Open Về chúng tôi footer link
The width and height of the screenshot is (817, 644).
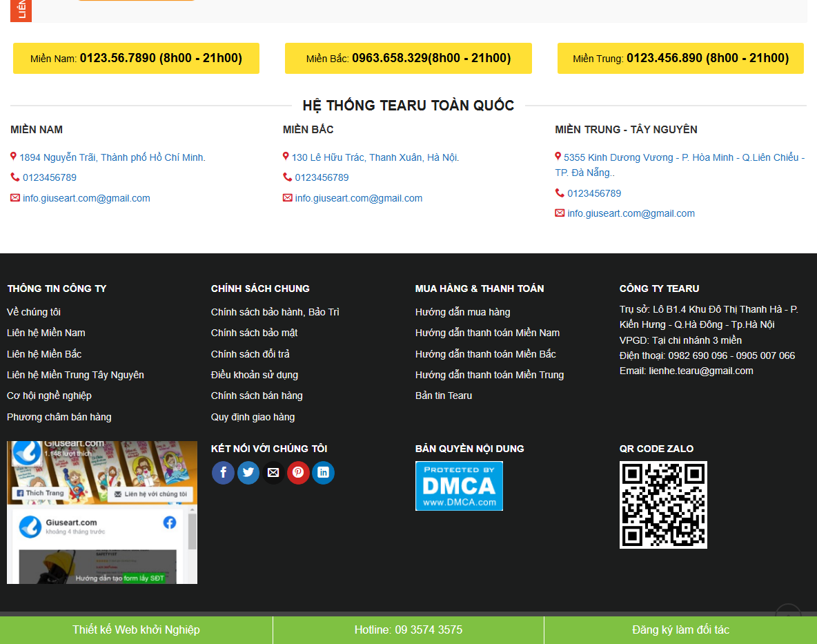tap(34, 312)
